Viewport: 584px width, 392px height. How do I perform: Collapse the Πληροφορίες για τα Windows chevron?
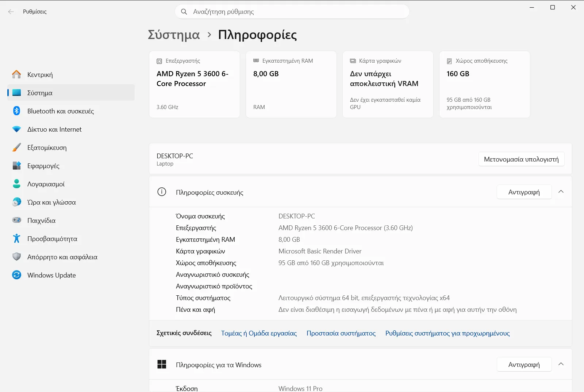(x=561, y=364)
